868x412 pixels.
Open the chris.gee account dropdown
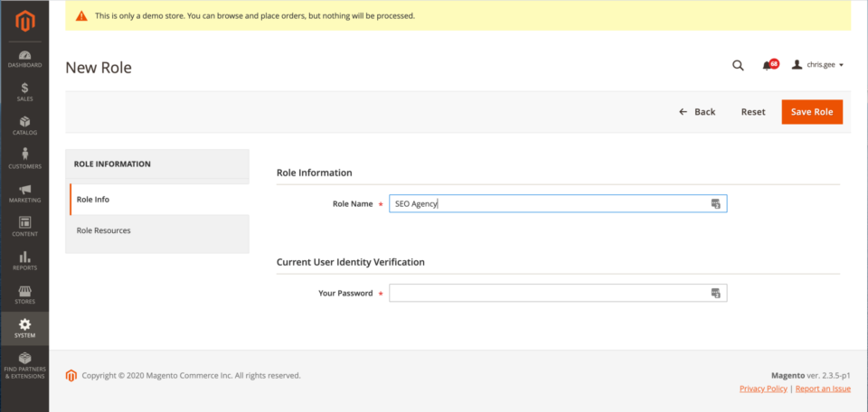click(x=817, y=65)
